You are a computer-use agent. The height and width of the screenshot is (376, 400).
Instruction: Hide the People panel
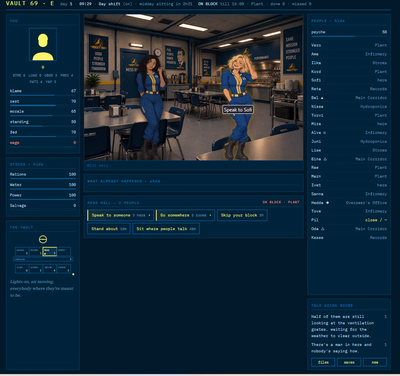tap(340, 21)
